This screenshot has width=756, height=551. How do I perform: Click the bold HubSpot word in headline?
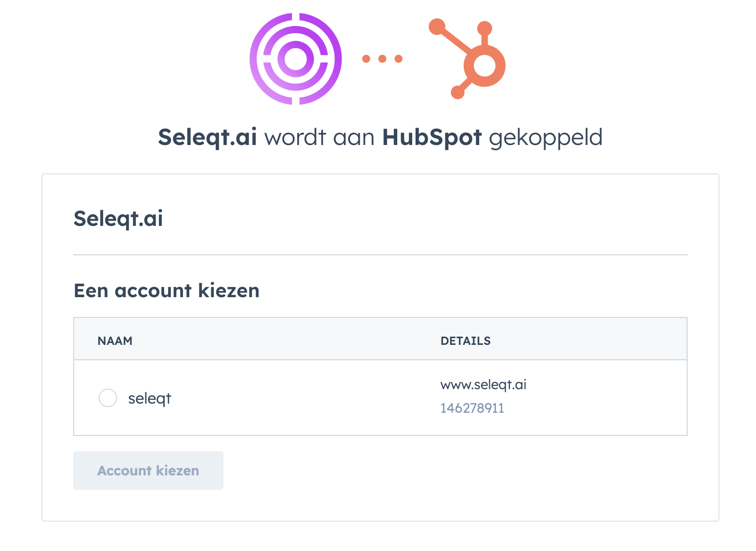coord(431,137)
